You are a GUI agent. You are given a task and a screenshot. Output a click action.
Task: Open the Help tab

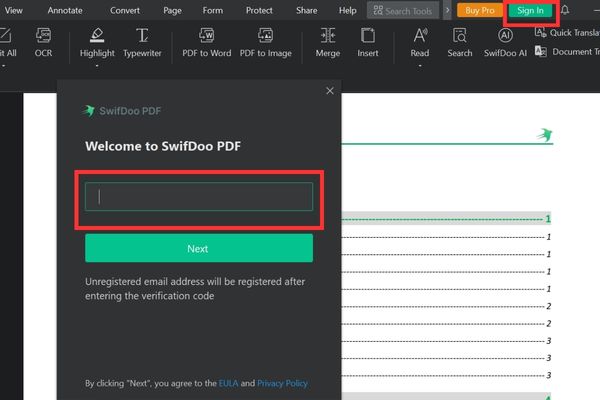click(347, 10)
